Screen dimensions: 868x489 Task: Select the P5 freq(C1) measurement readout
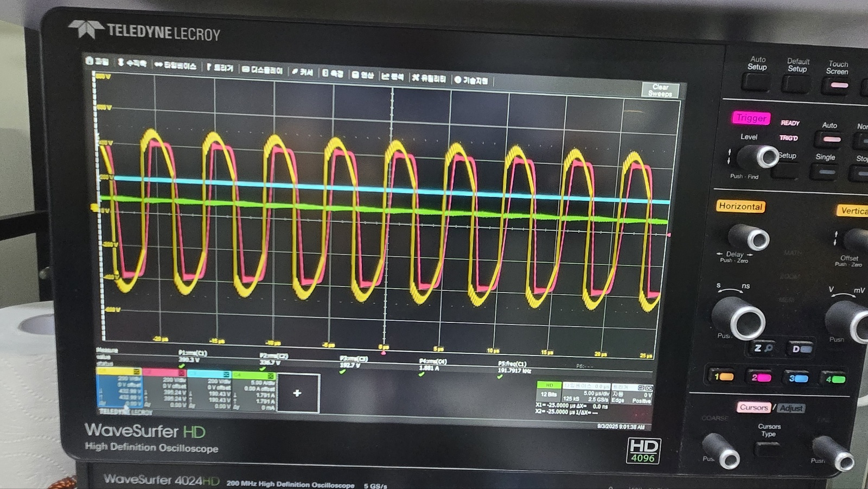(x=513, y=367)
